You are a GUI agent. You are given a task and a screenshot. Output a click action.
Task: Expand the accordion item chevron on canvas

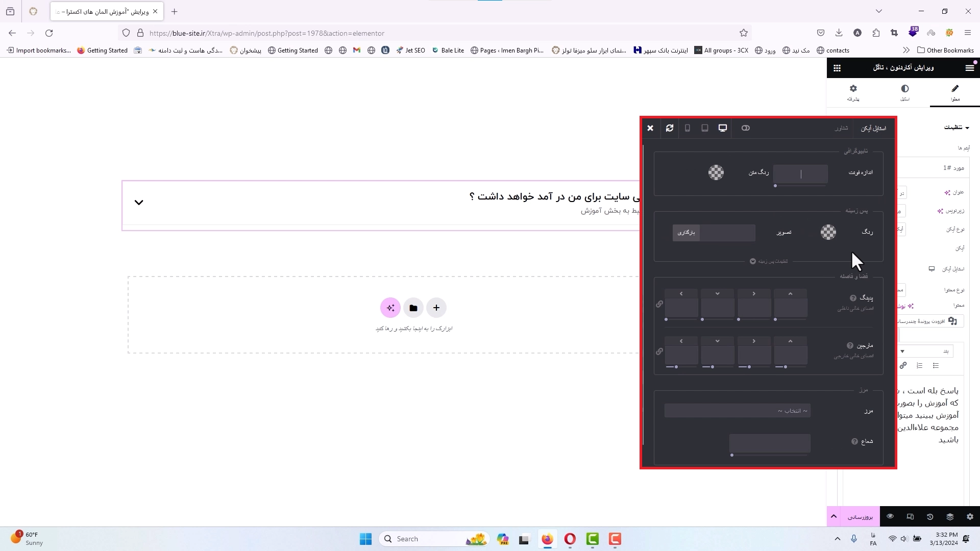tap(139, 203)
